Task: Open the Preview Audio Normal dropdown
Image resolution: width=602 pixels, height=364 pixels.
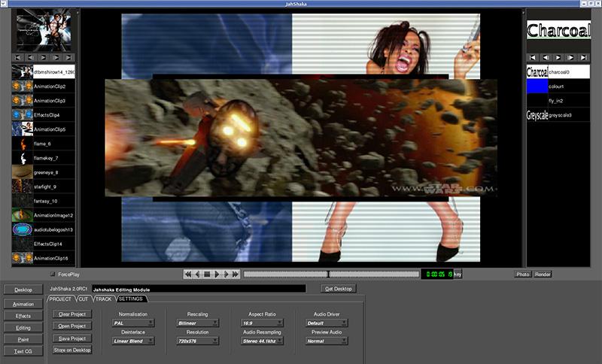Action: [327, 341]
